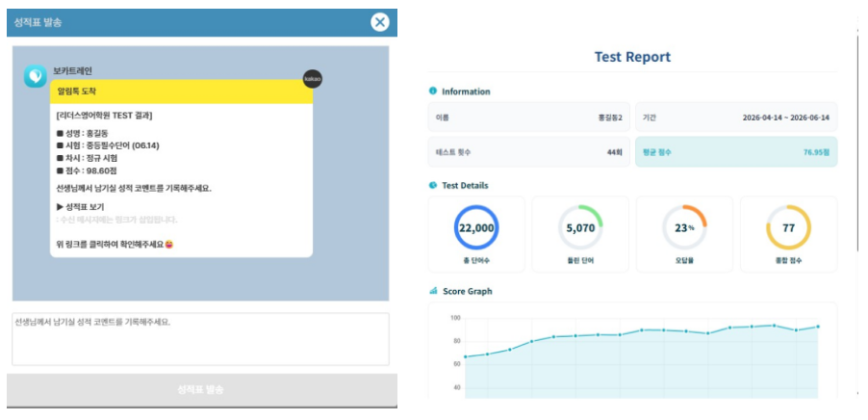Screen dimensions: 868x420
Task: Click the 22,000 total words ring
Action: coord(476,227)
